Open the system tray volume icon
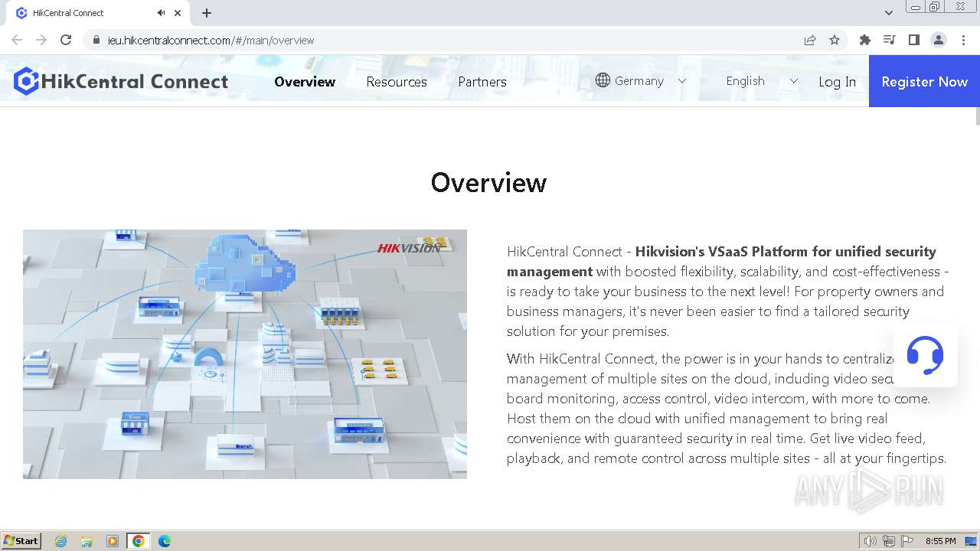The width and height of the screenshot is (980, 551). (x=870, y=541)
